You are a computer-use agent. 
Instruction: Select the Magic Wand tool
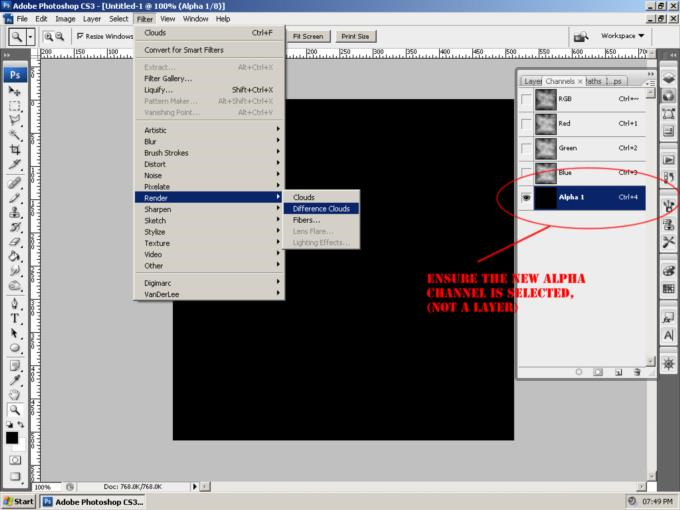pyautogui.click(x=15, y=135)
